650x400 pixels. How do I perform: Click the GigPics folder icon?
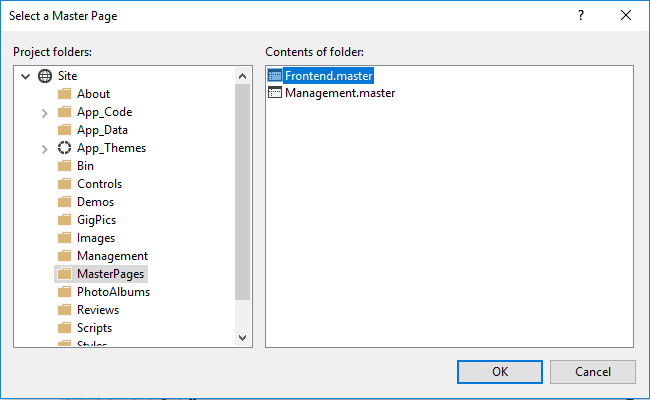pyautogui.click(x=65, y=220)
